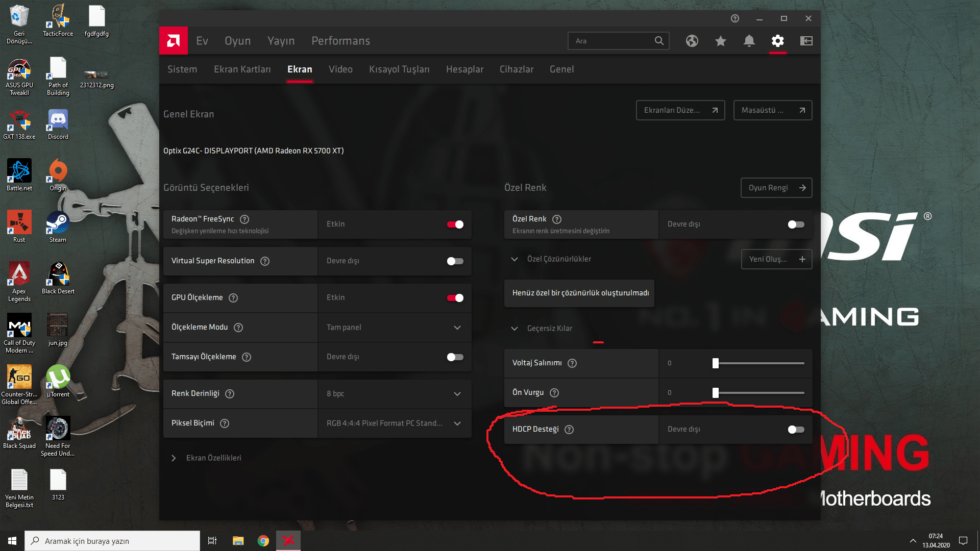The height and width of the screenshot is (551, 980).
Task: Switch to the Video tab
Action: tap(340, 69)
